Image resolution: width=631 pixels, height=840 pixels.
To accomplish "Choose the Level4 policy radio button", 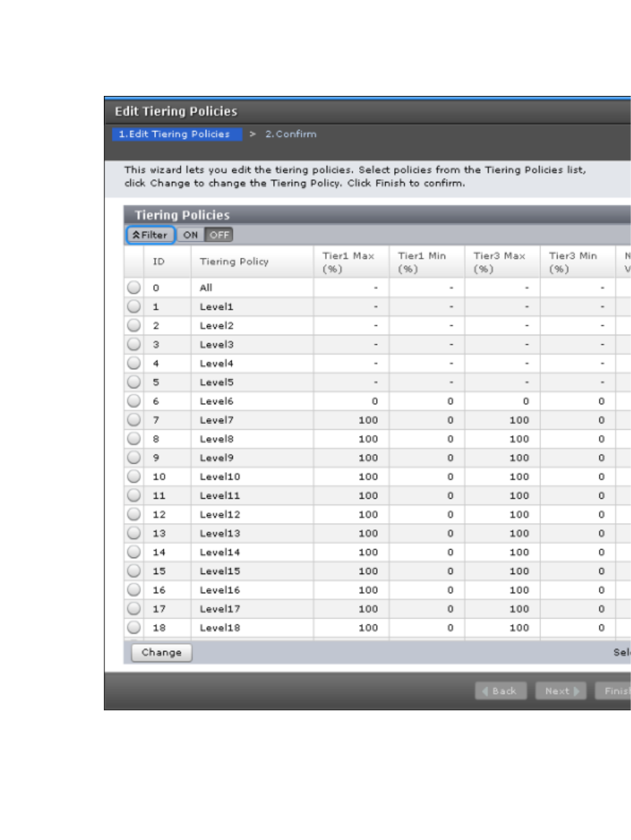I will click(x=134, y=363).
